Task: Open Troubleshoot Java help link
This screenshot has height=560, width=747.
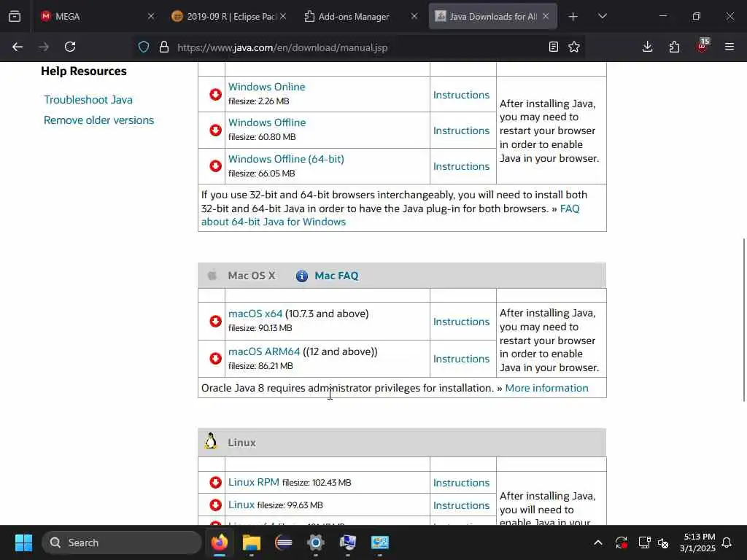Action: coord(88,99)
